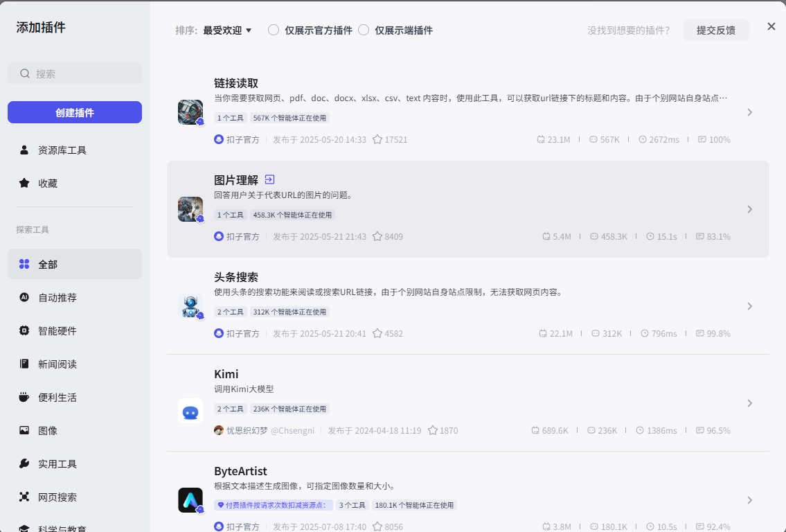
Task: Click the 创建插件 button
Action: click(x=75, y=112)
